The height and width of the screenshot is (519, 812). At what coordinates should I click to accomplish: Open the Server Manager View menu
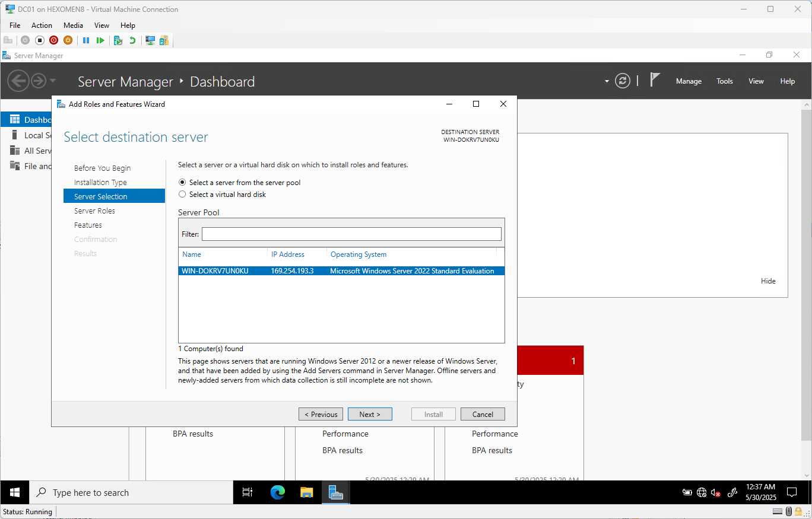click(756, 81)
